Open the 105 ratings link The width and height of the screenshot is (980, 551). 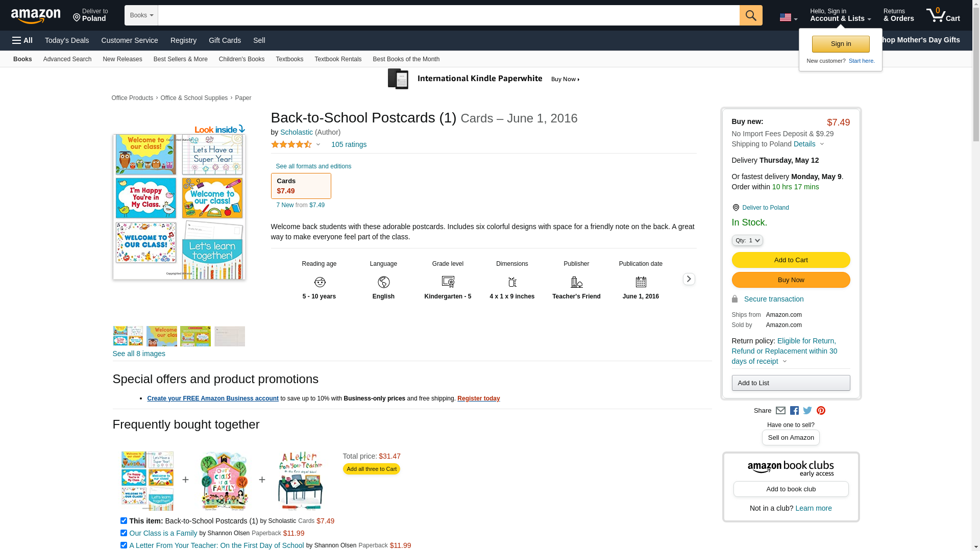pyautogui.click(x=349, y=144)
